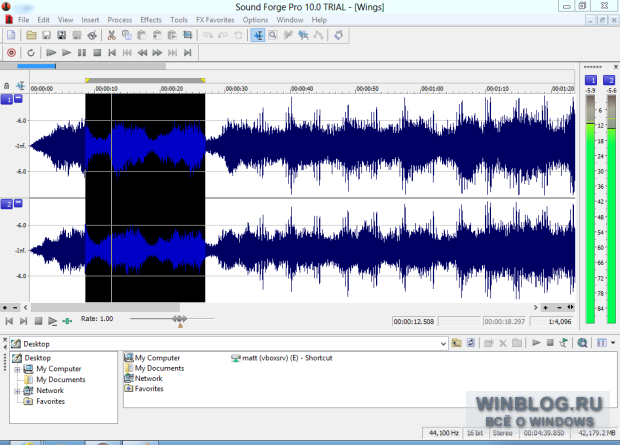Click the Plug-In Chainer icon
Screen dimensions: 620x445
point(338,35)
